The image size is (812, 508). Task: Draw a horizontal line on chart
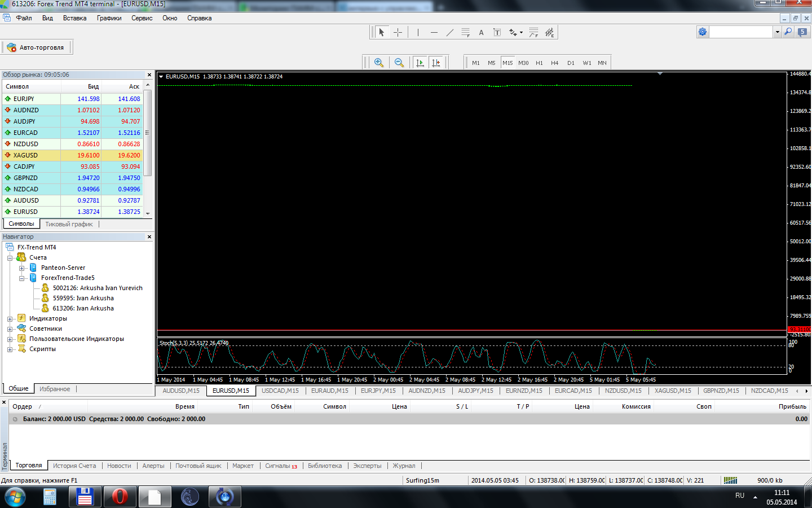pos(434,32)
